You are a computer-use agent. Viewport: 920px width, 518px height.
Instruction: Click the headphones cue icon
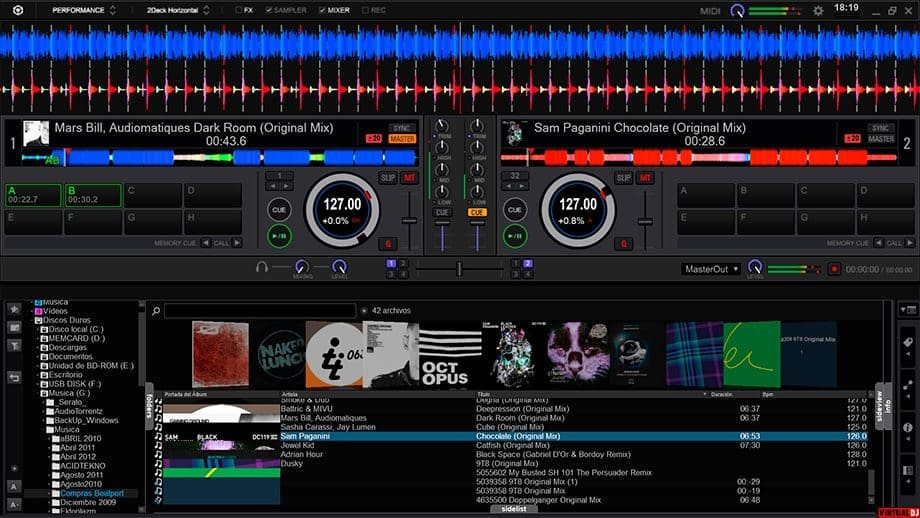262,267
